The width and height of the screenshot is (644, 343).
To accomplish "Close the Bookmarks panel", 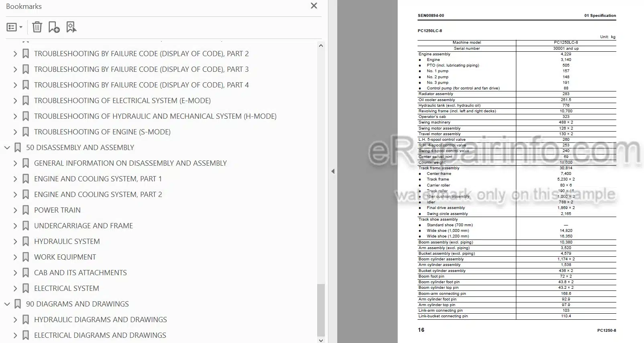I will 314,6.
